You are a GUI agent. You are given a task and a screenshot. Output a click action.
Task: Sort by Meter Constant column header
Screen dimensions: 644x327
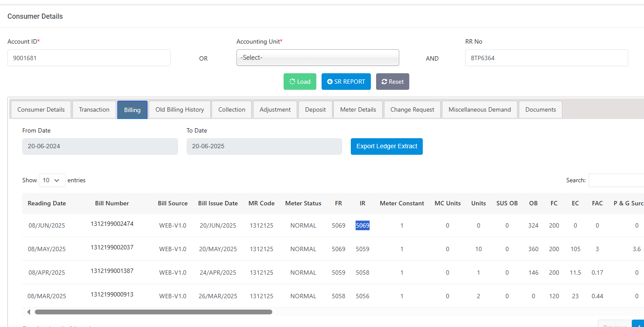click(x=402, y=203)
